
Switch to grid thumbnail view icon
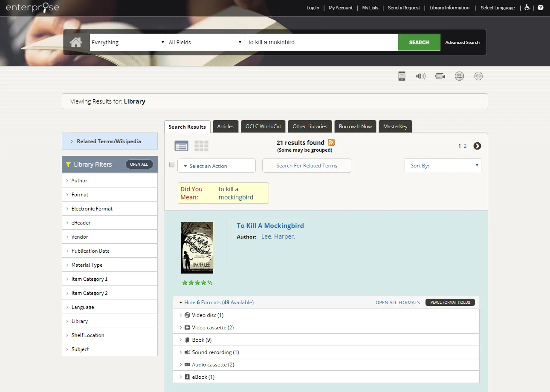click(x=201, y=146)
